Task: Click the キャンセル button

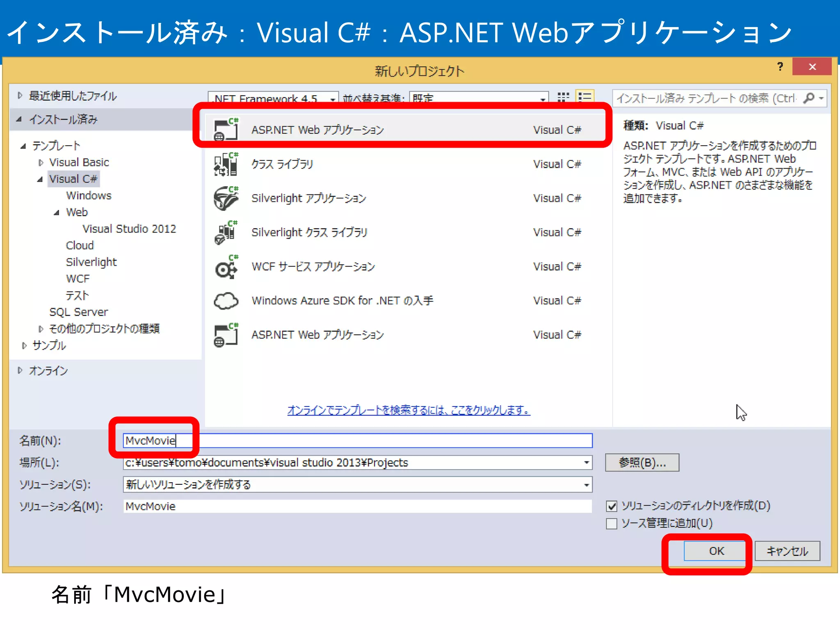Action: [x=787, y=551]
